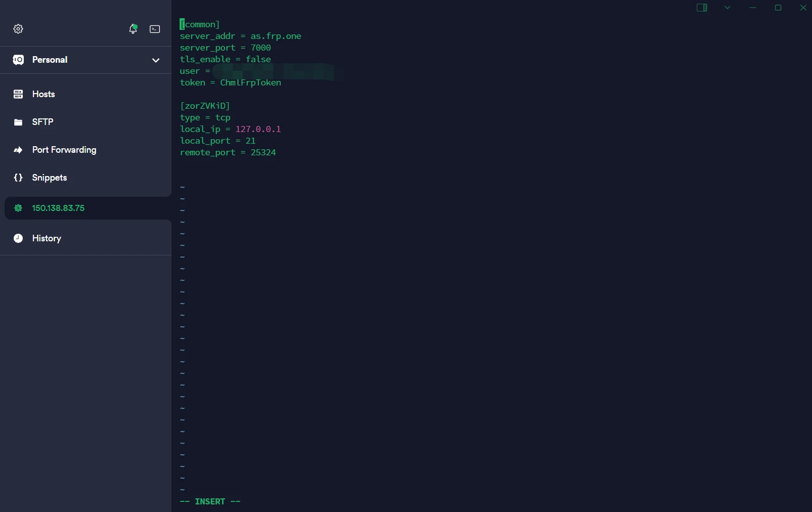This screenshot has height=512, width=812.
Task: Open the notifications bell
Action: 133,29
